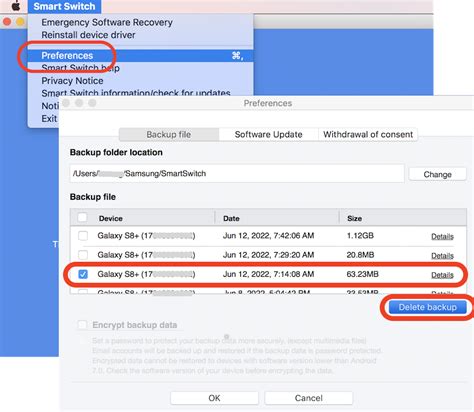Viewport: 474px width, 412px height.
Task: Select Reinstall device driver menu entry
Action: [88, 35]
